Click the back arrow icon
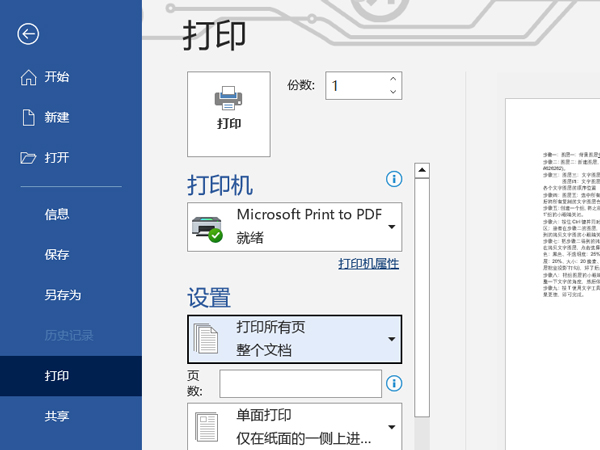Screen dimensions: 600x450 click(28, 34)
